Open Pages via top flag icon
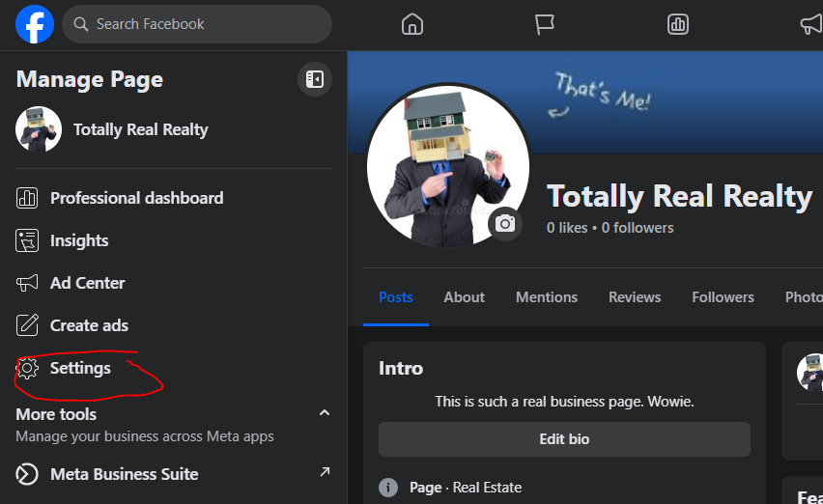This screenshot has width=823, height=504. click(544, 24)
